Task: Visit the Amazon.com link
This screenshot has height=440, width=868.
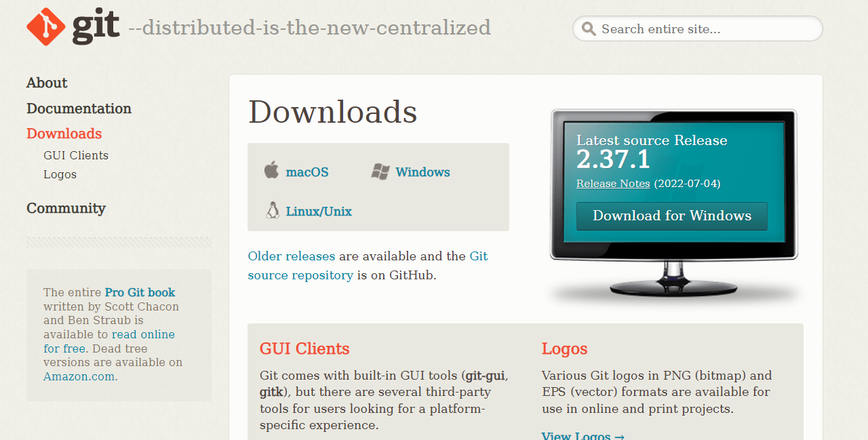Action: [79, 376]
